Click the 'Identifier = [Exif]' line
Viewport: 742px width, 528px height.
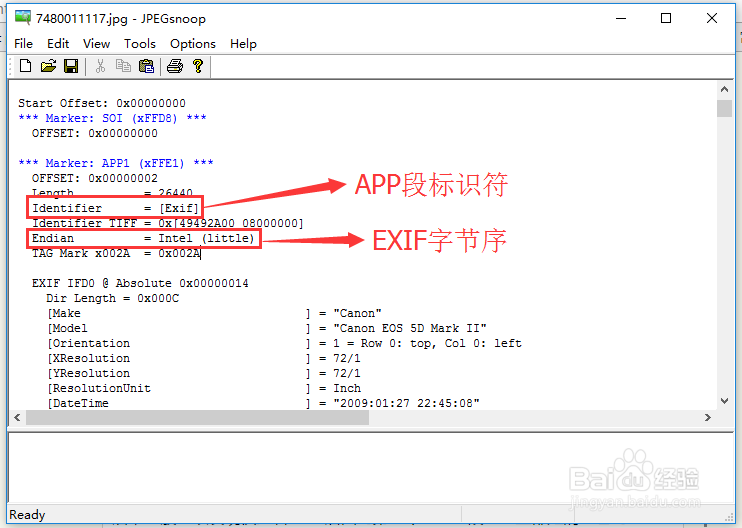point(115,208)
